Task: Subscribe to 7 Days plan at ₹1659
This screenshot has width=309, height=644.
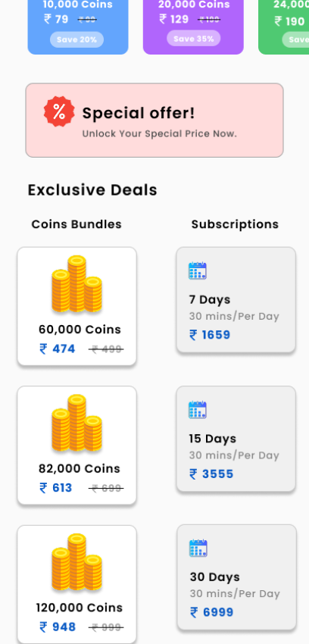Action: tap(236, 300)
